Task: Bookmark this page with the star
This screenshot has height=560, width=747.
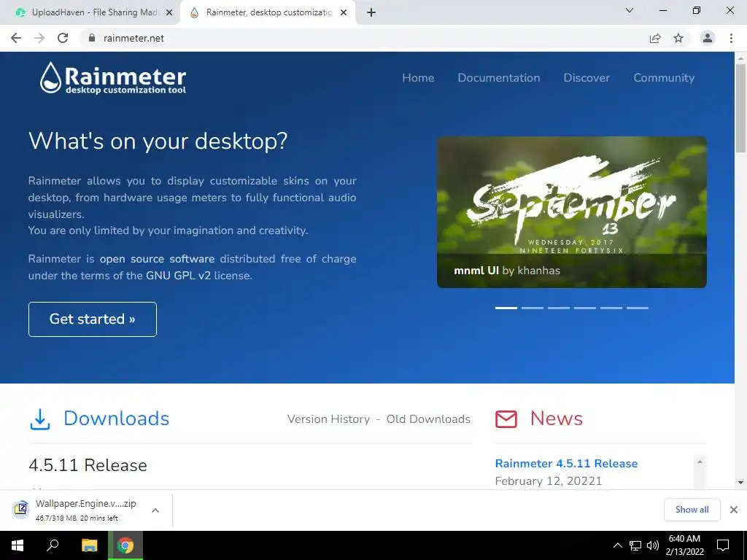Action: coord(678,38)
